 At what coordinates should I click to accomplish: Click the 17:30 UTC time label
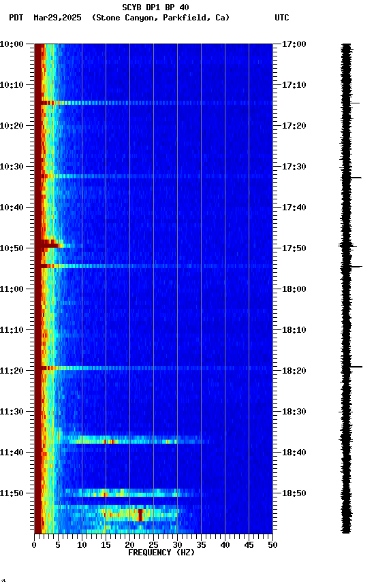tap(294, 167)
